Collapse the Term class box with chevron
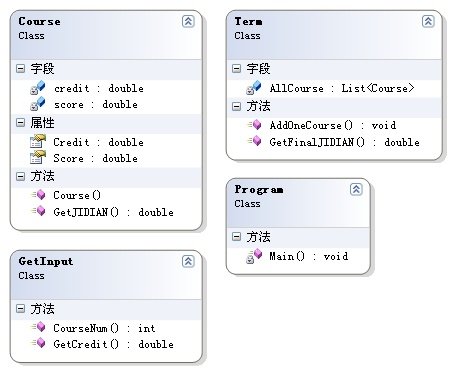 pos(428,22)
